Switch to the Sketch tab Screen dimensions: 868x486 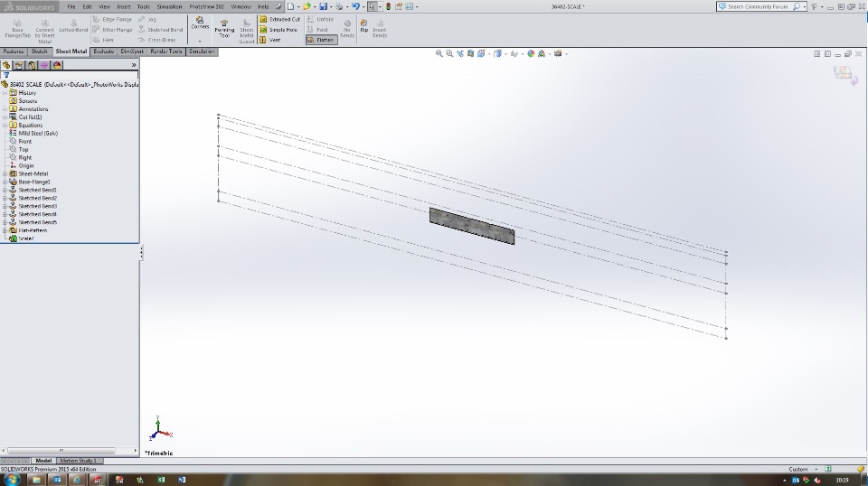click(39, 51)
